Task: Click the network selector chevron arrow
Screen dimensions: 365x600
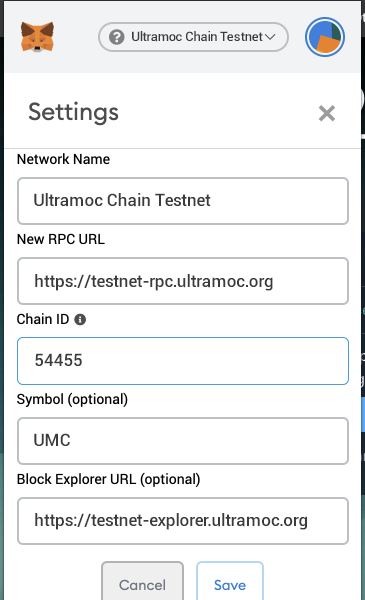Action: tap(270, 37)
